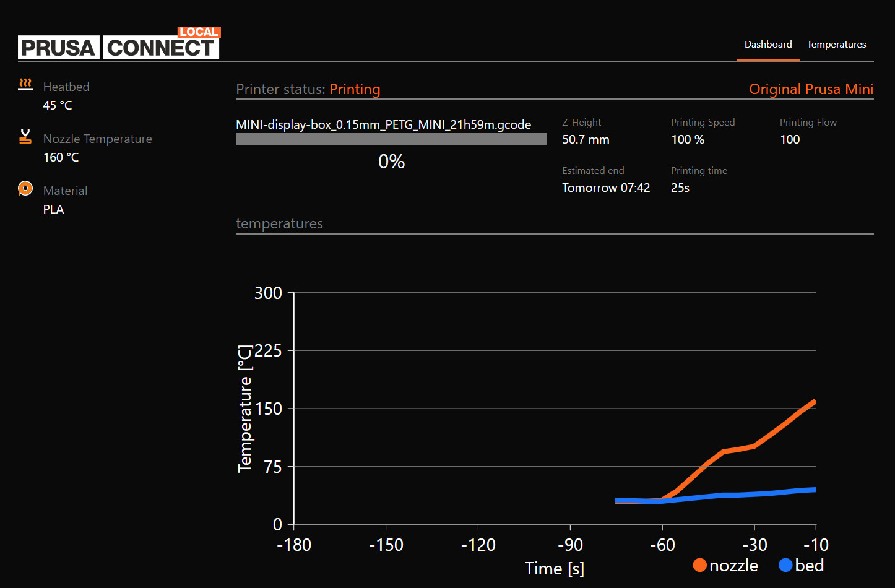Click the 25s printing time value

coord(680,188)
